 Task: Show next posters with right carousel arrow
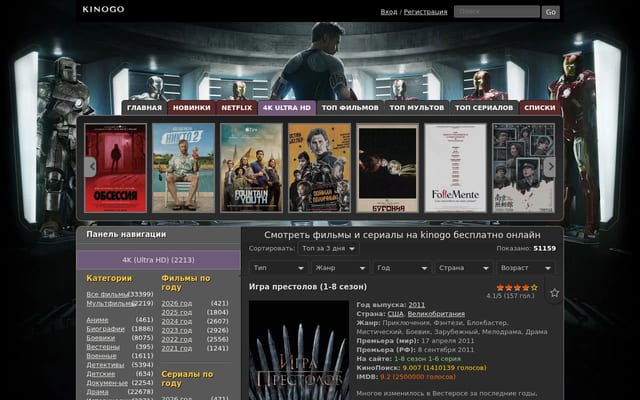click(x=550, y=167)
